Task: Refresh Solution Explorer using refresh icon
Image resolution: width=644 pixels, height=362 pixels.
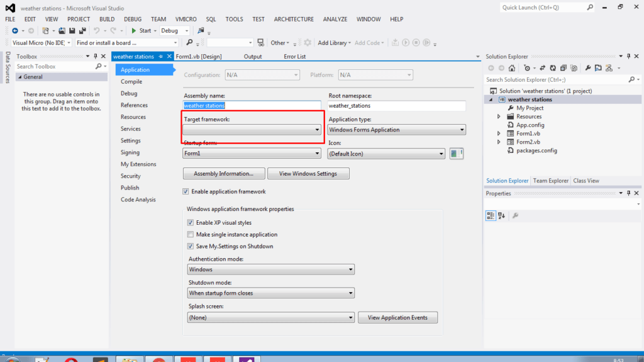Action: (x=553, y=68)
